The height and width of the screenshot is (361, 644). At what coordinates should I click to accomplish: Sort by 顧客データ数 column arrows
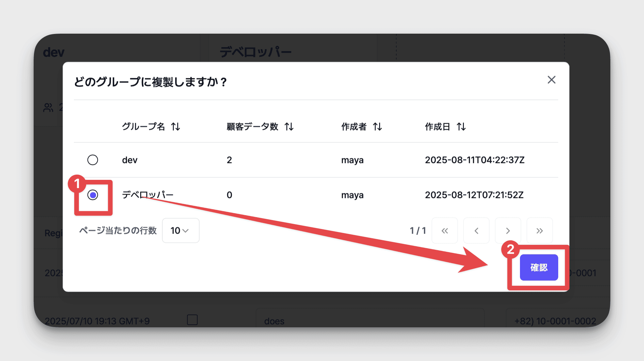pos(289,127)
